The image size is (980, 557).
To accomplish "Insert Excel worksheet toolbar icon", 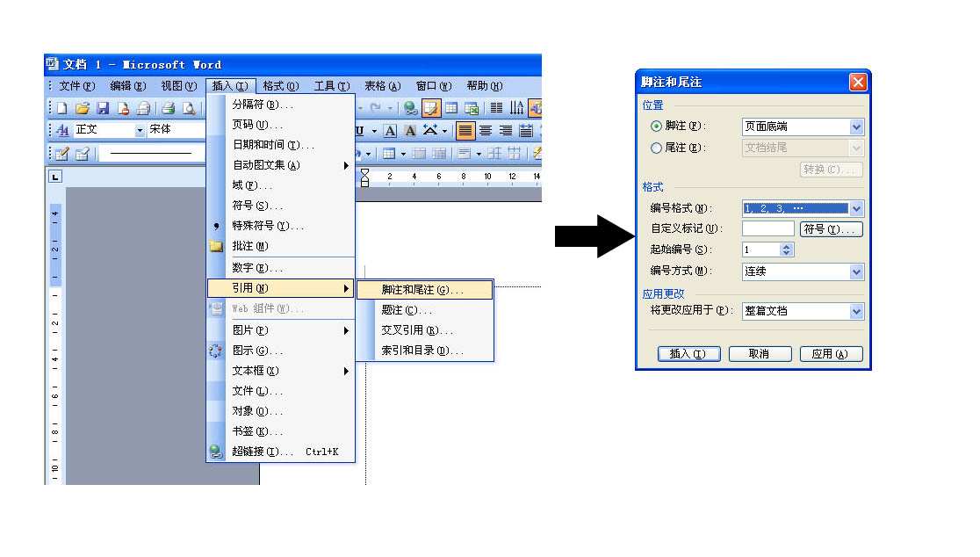I will click(x=472, y=108).
